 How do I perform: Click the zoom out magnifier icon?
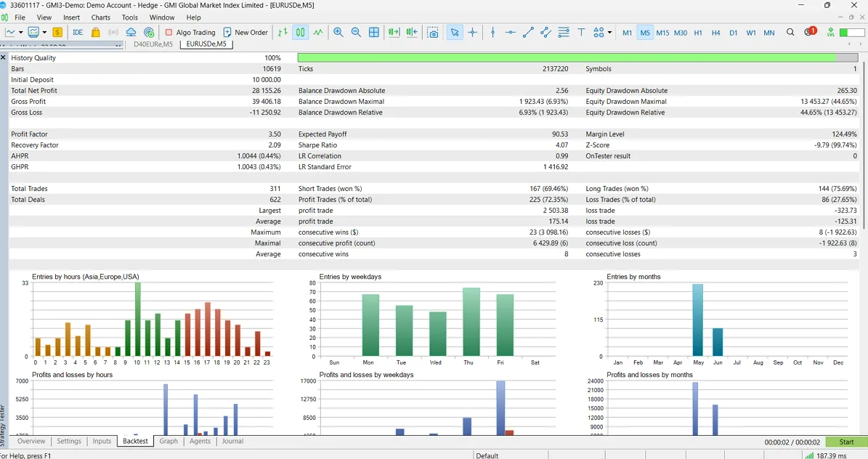click(356, 32)
